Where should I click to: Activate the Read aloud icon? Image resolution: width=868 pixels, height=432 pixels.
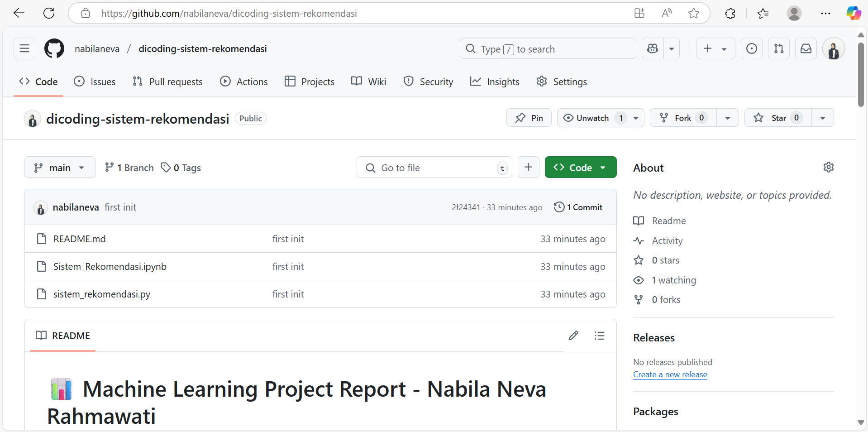coord(667,13)
